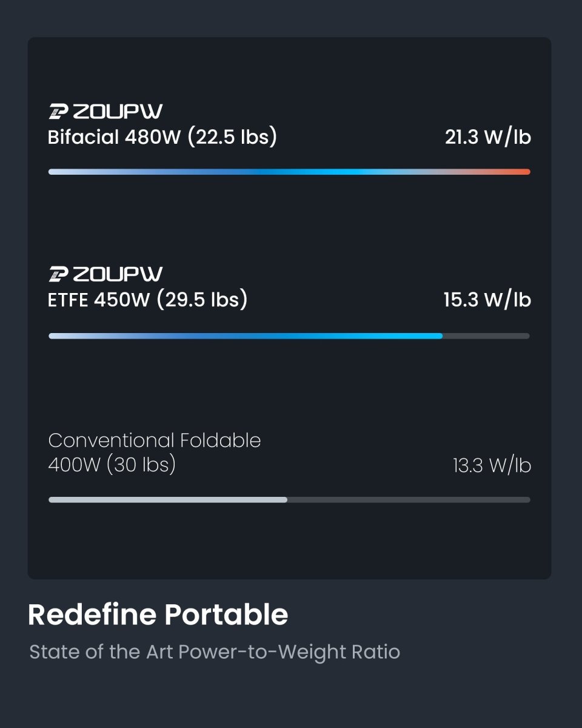Click the 13.3 W/lb value
The height and width of the screenshot is (728, 582).
(492, 466)
